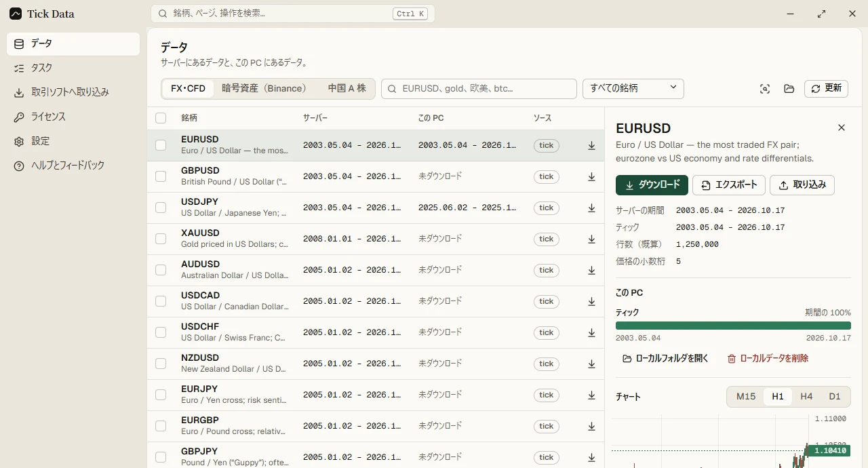The image size is (868, 468).
Task: Select the M15 chart timeframe
Action: pyautogui.click(x=746, y=397)
